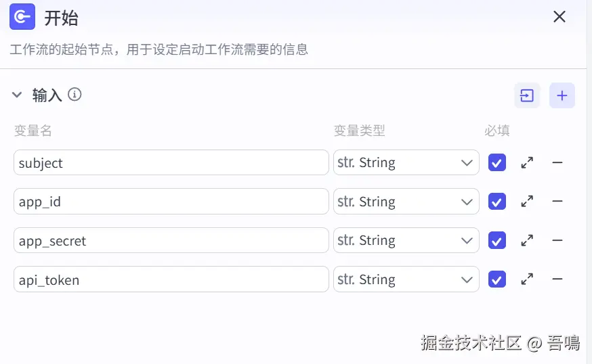Open the variable type dropdown for app_id
Screen dimensions: 592x364
click(x=406, y=201)
